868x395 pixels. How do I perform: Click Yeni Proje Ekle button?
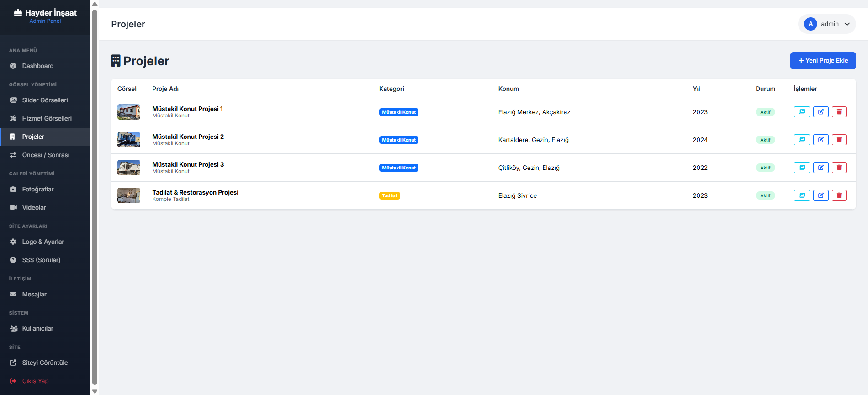pyautogui.click(x=823, y=61)
